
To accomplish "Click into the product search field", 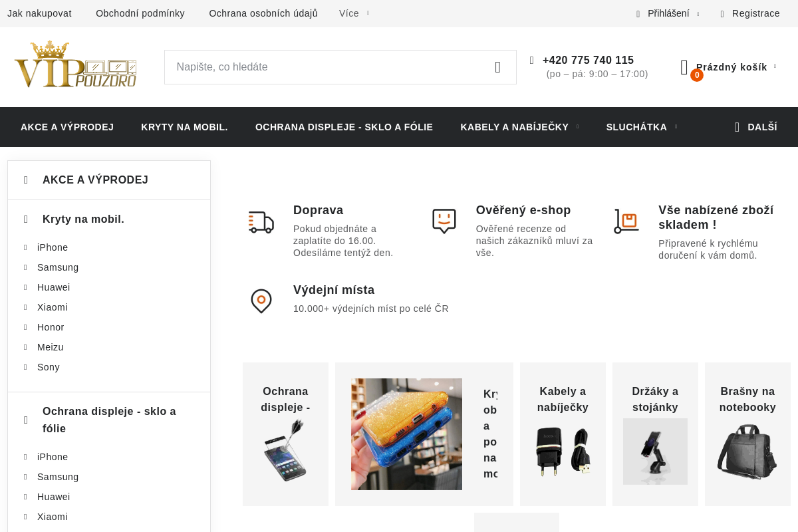I will pos(326,67).
